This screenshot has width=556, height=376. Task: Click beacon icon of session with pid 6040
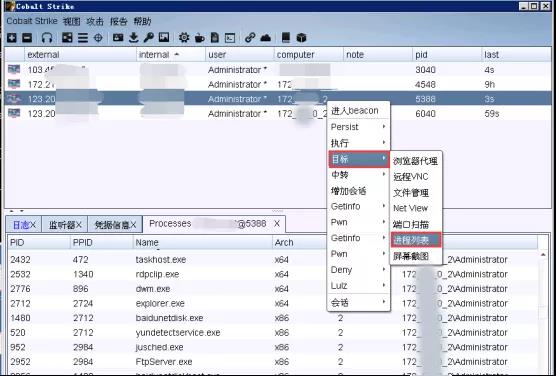[14, 113]
